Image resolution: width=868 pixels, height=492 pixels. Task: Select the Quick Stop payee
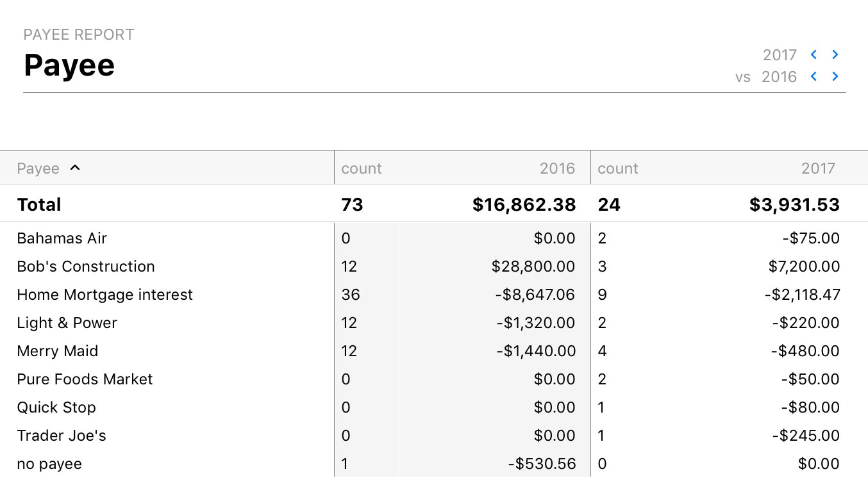(56, 407)
